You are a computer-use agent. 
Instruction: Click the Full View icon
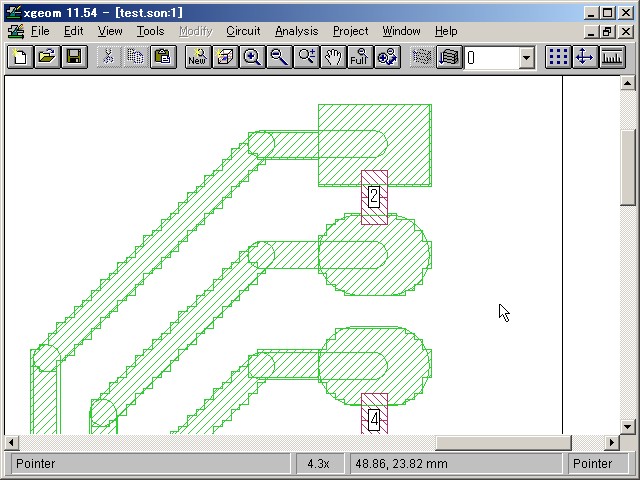point(360,57)
